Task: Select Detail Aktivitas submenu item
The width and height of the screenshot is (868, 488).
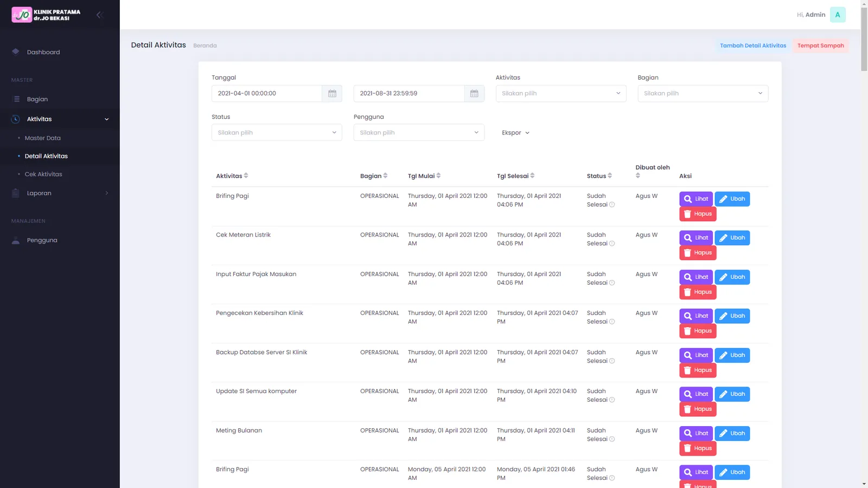Action: click(46, 156)
